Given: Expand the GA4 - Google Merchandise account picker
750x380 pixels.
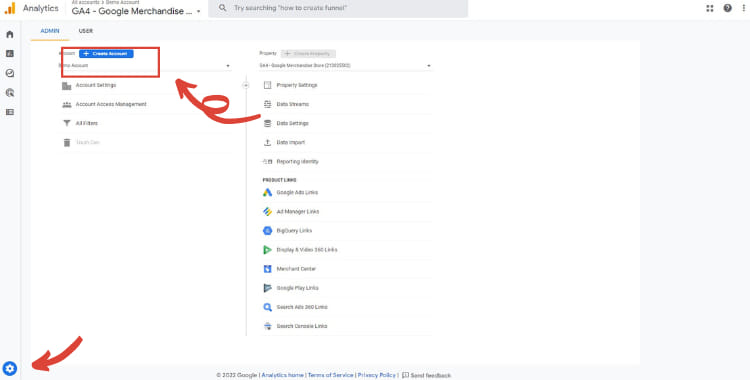Looking at the screenshot, I should 136,11.
